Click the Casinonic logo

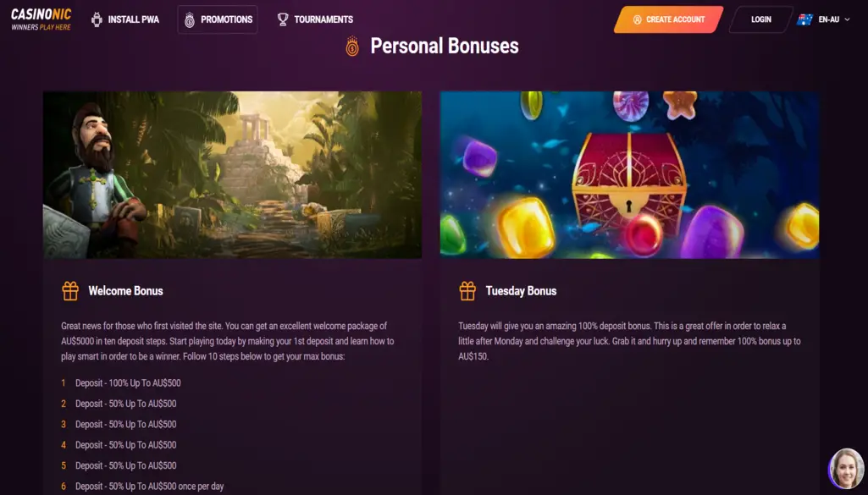(41, 19)
